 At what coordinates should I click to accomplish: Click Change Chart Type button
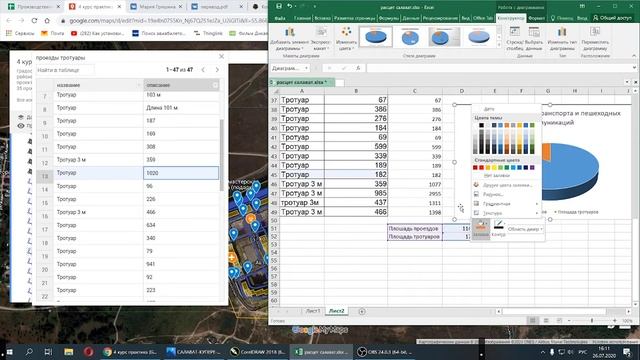point(562,39)
